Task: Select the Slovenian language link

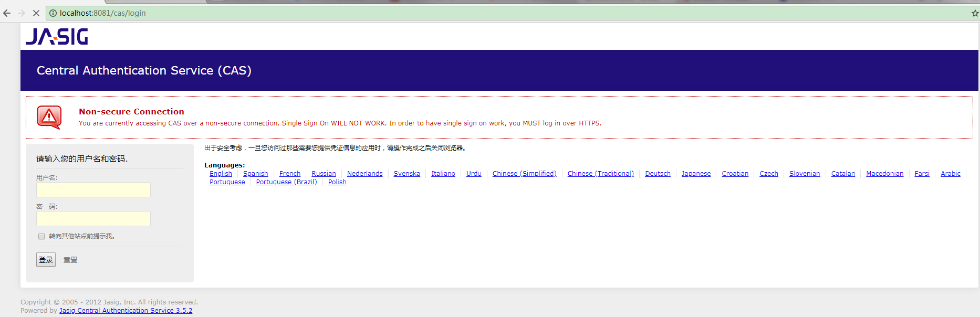Action: (805, 174)
